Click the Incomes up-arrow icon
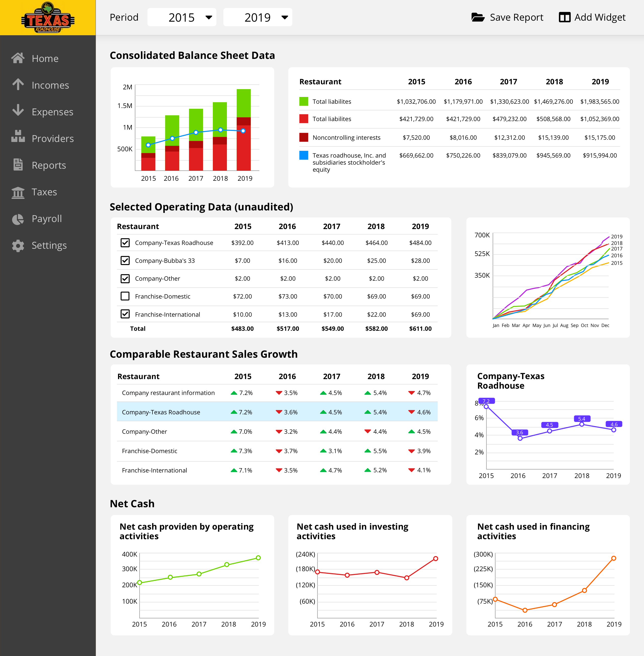This screenshot has height=656, width=644. 18,85
